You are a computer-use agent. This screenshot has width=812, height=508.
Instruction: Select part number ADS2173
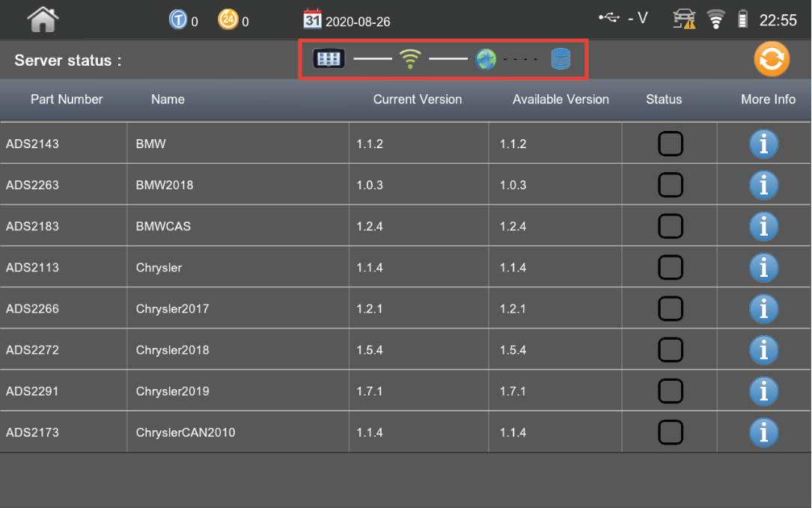tap(33, 432)
